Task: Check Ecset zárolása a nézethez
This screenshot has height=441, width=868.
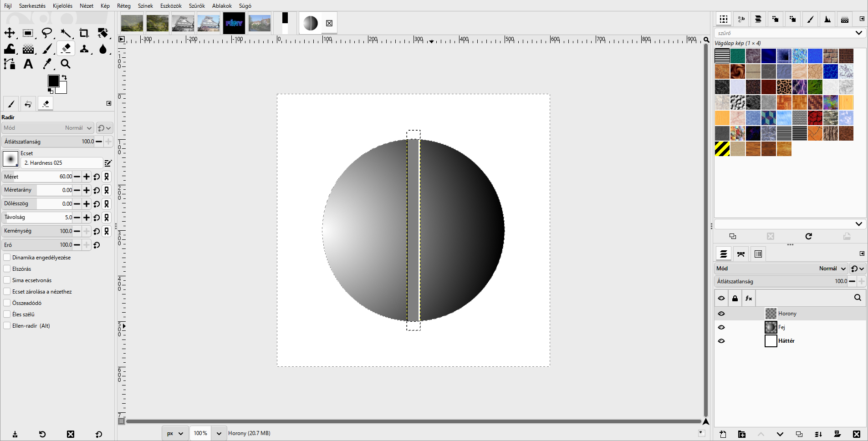Action: click(x=7, y=291)
